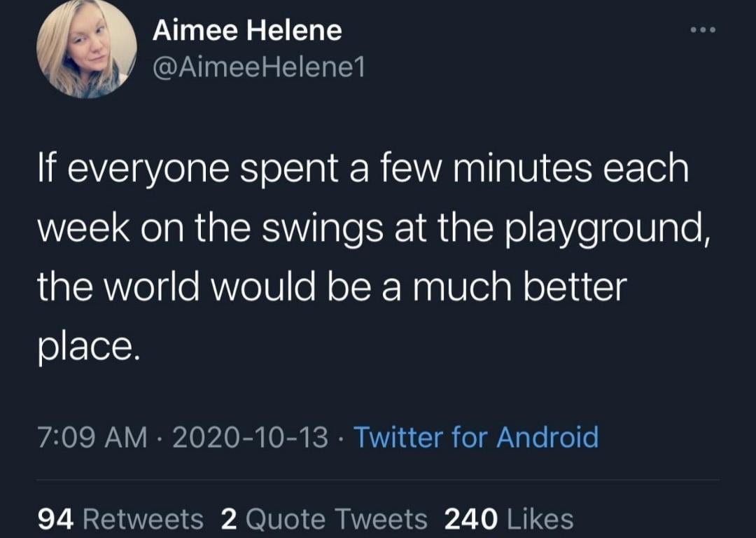
Task: View the Quote Tweets list
Action: tap(336, 519)
